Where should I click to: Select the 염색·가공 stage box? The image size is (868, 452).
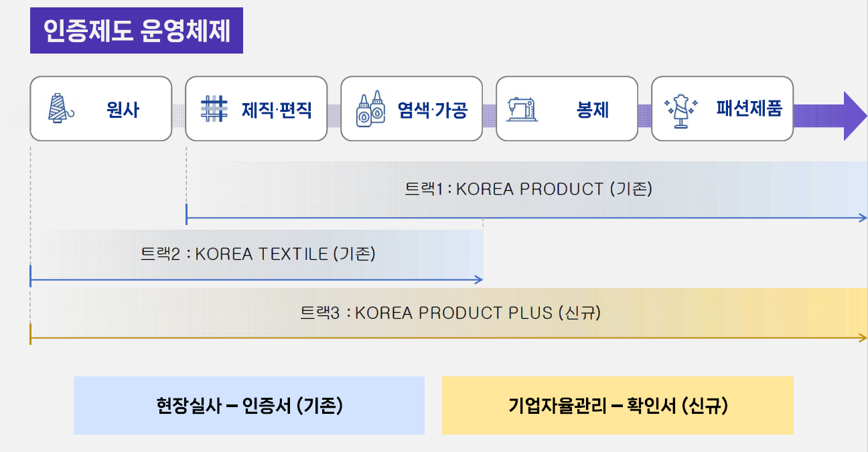pos(412,108)
